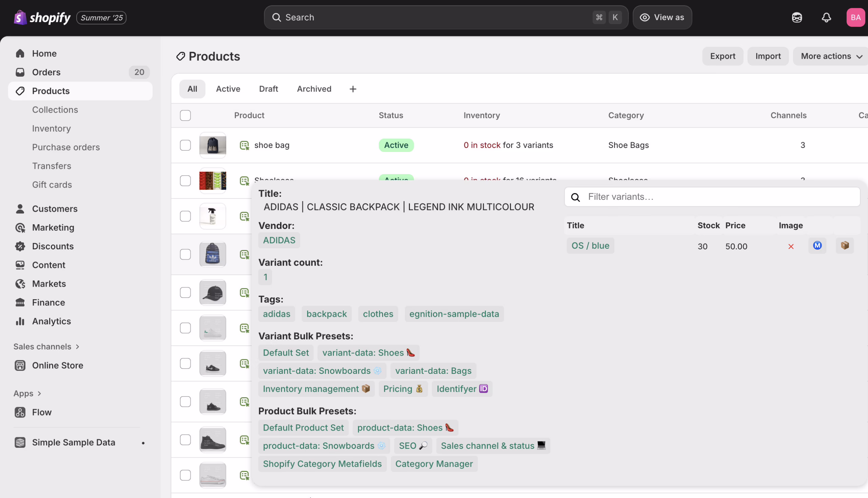Open Gift cards in the sidebar
Image resolution: width=868 pixels, height=498 pixels.
tap(52, 185)
